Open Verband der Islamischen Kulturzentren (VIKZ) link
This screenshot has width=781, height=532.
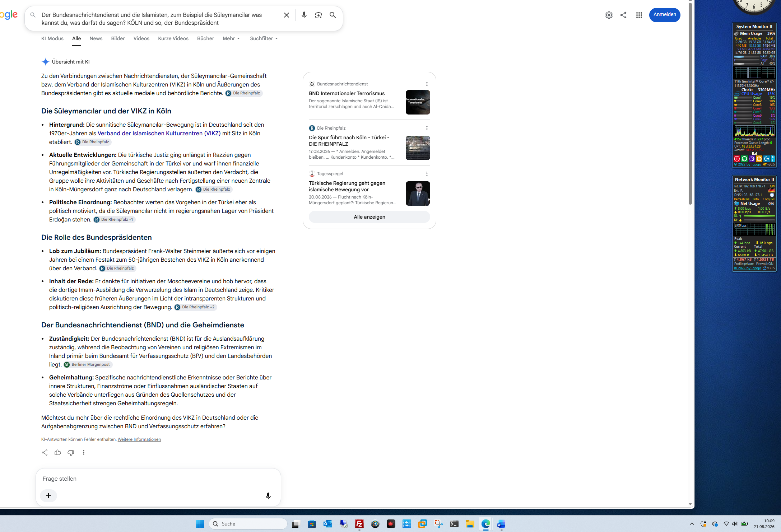pyautogui.click(x=159, y=133)
